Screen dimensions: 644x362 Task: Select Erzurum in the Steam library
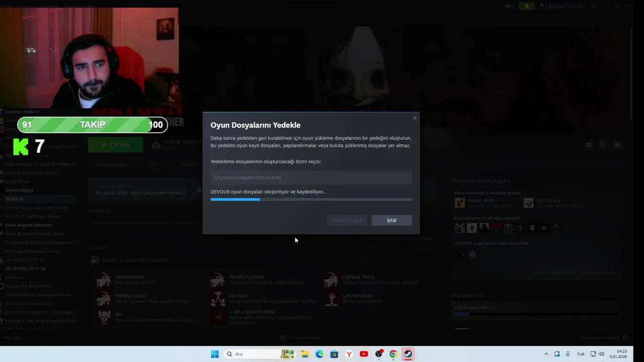14,277
